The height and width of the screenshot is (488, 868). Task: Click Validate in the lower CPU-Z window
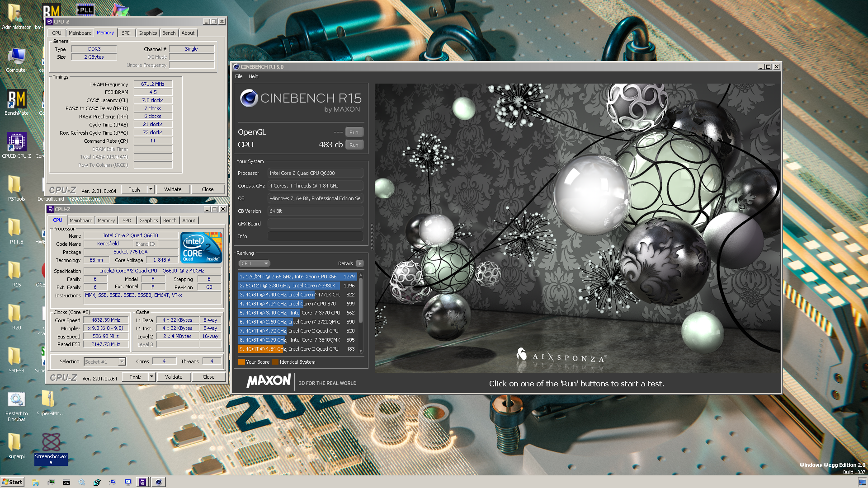tap(174, 377)
